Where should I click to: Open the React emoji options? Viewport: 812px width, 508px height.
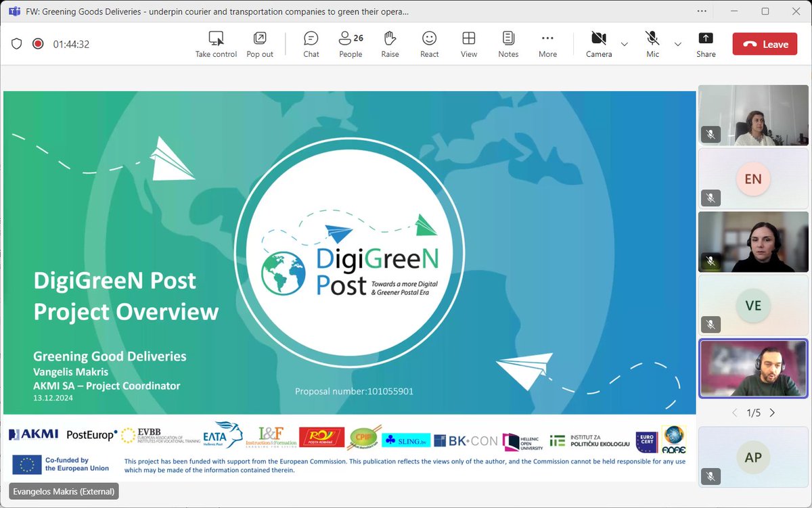(430, 45)
